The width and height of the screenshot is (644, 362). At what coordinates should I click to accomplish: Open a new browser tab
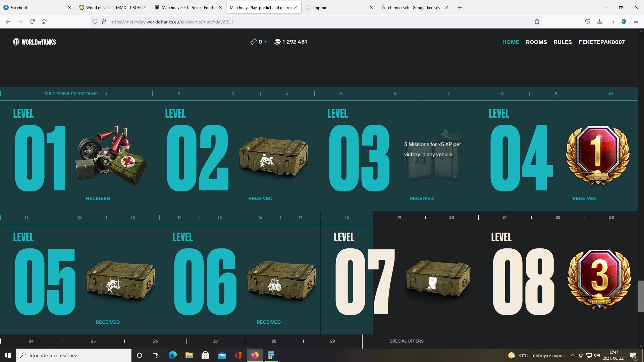tap(460, 7)
